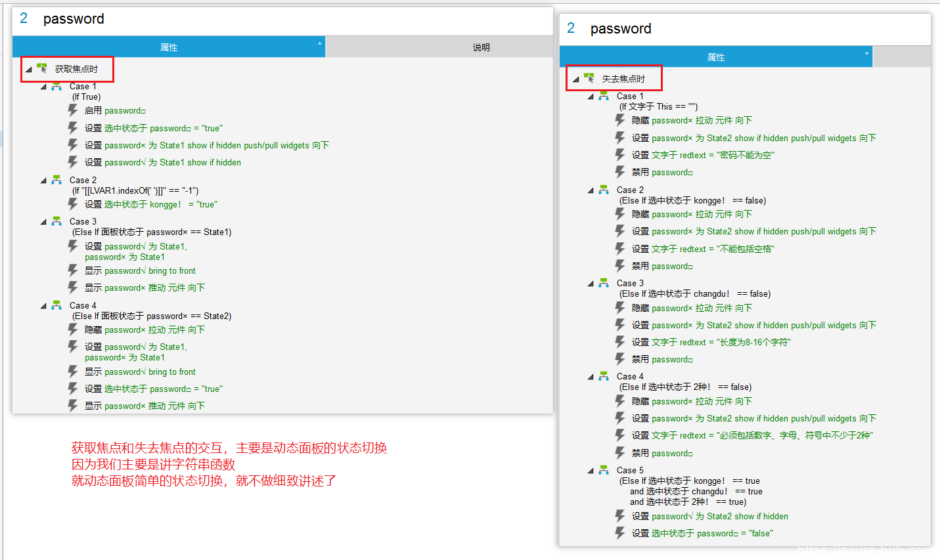Click the 失去焦点时 event icon
Image resolution: width=940 pixels, height=560 pixels.
[x=589, y=78]
